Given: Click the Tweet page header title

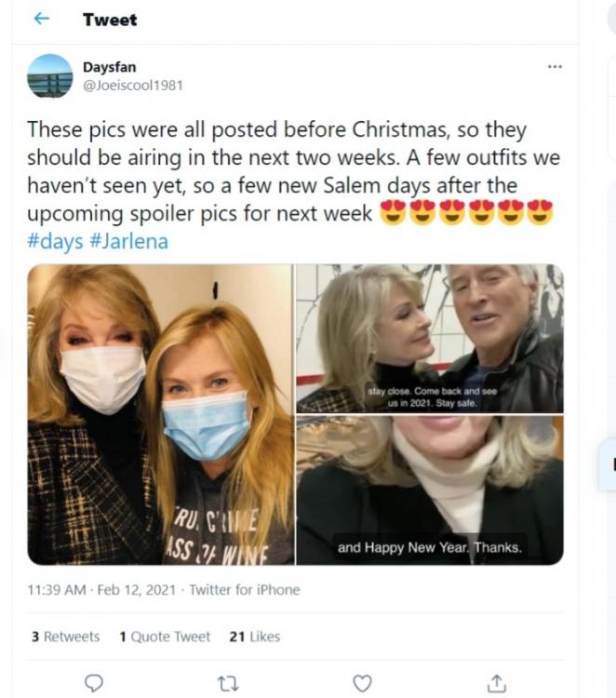Looking at the screenshot, I should tap(110, 20).
